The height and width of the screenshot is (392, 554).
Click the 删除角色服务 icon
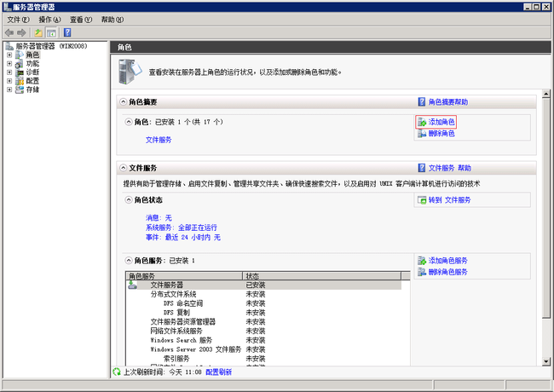(422, 272)
